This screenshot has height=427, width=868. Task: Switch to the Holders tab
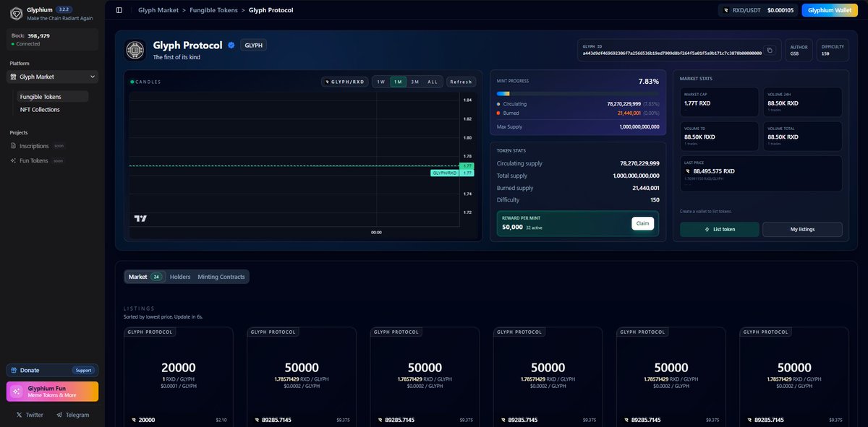point(180,277)
